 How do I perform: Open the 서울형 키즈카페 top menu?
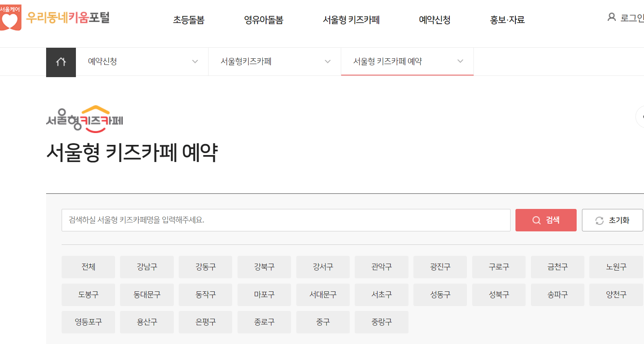(351, 20)
